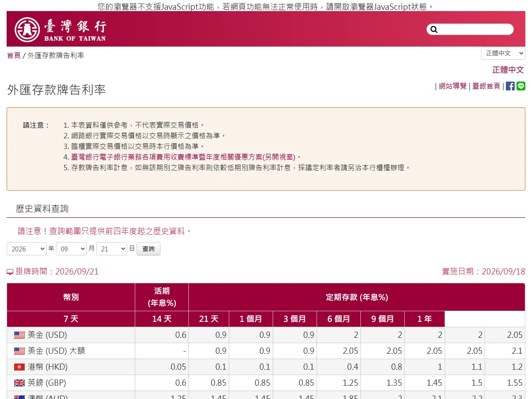
Task: Click the 1 年 header cell
Action: point(425,319)
